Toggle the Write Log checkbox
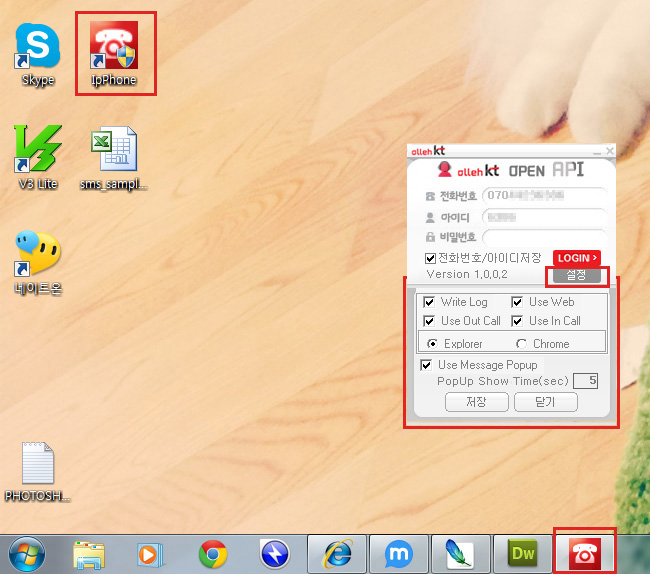650x574 pixels. tap(429, 302)
